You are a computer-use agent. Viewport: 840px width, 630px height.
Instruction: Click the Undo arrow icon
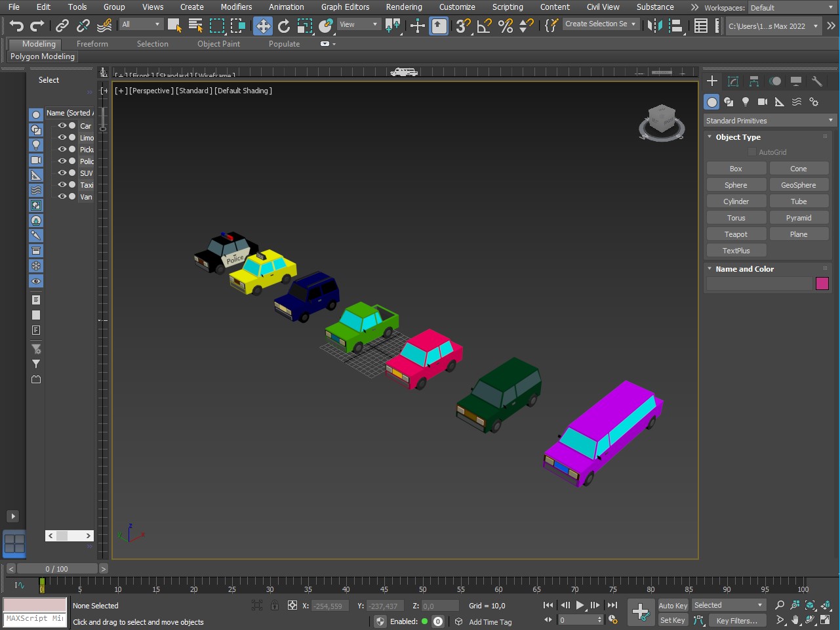(16, 26)
